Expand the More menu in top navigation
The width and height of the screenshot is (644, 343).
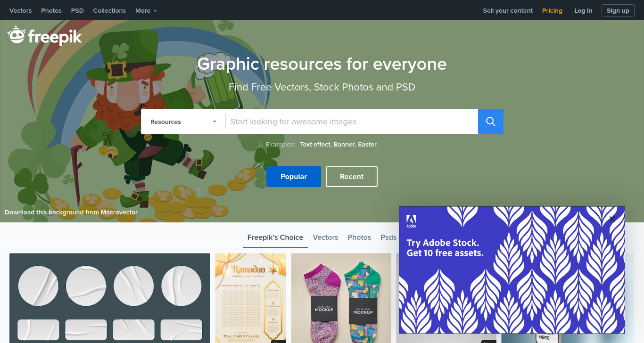[x=146, y=10]
